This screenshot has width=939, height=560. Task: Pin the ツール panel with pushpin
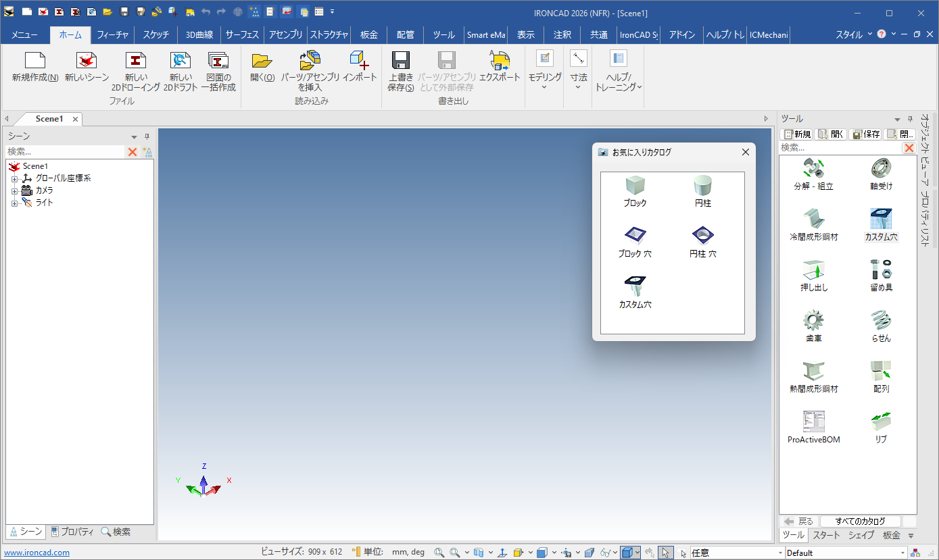[910, 119]
